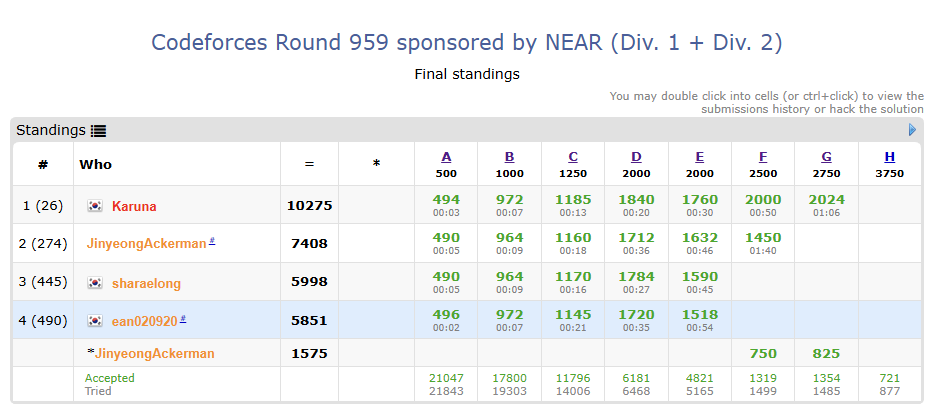Click sharaelong's South Korea flag icon
Viewport: 934px width, 410px height.
pyautogui.click(x=95, y=283)
